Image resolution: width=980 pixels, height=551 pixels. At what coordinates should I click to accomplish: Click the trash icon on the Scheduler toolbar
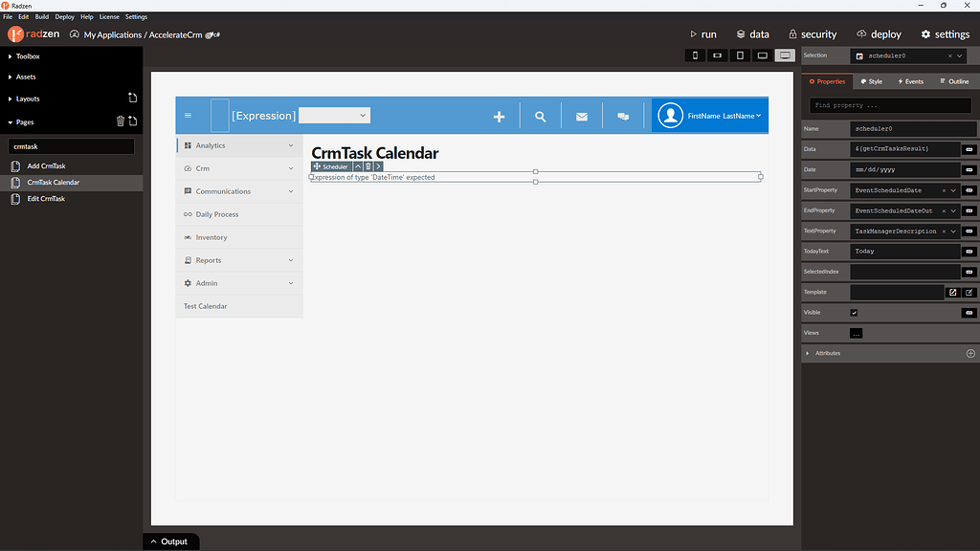click(368, 166)
